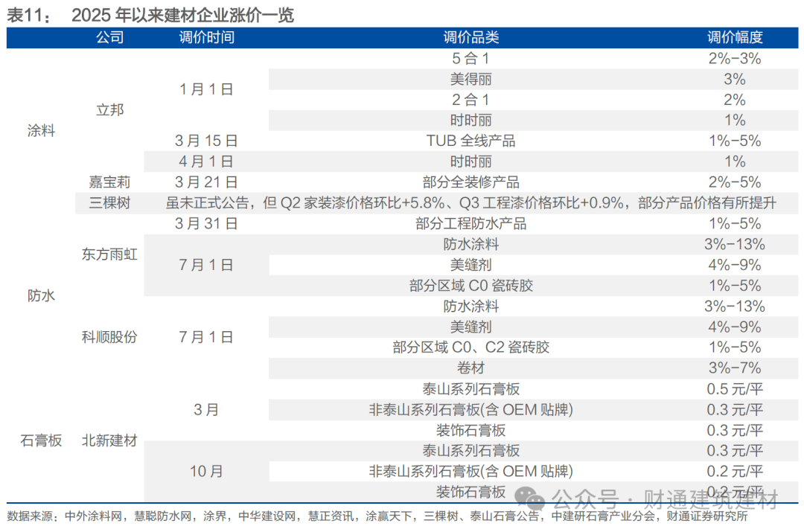The image size is (804, 532).
Task: Select company cell 北新建材
Action: point(109,440)
